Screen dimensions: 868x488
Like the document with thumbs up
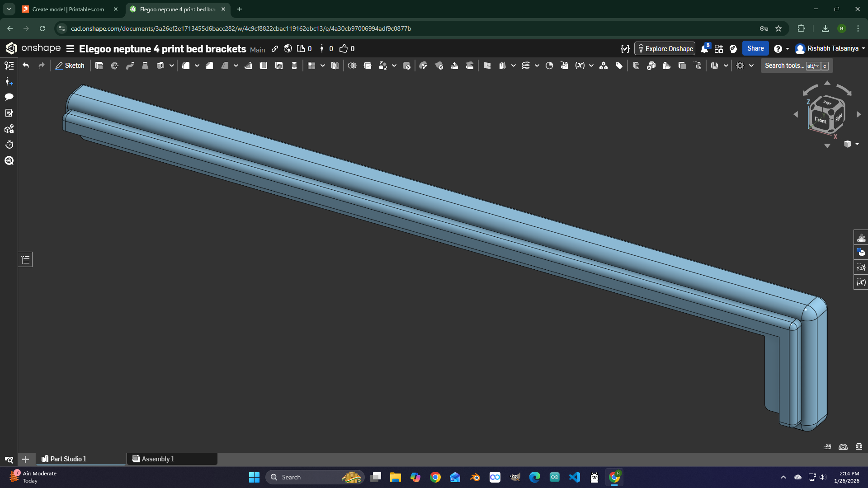point(344,48)
